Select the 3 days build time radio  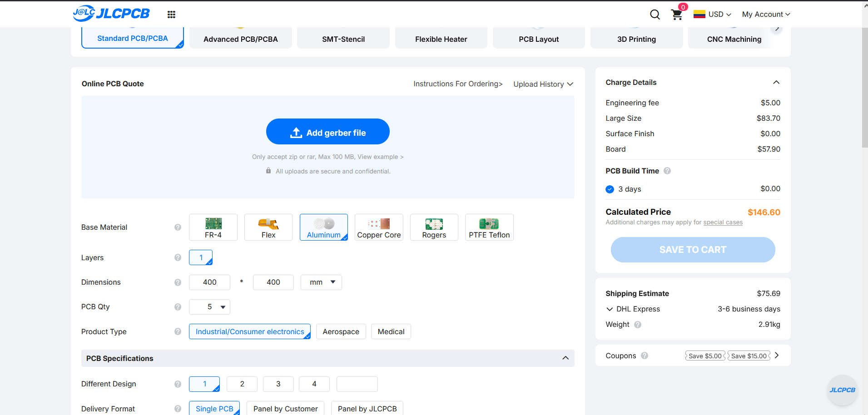pos(610,189)
